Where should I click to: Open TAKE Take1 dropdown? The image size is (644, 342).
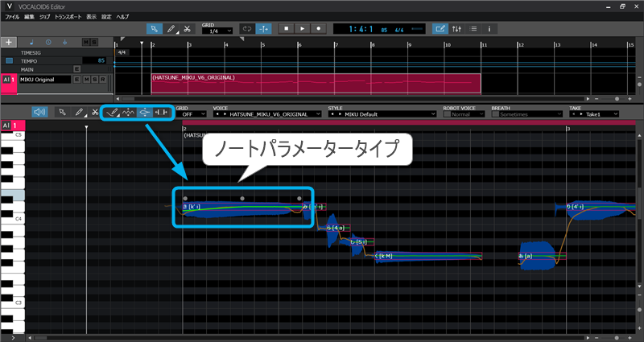pyautogui.click(x=594, y=114)
